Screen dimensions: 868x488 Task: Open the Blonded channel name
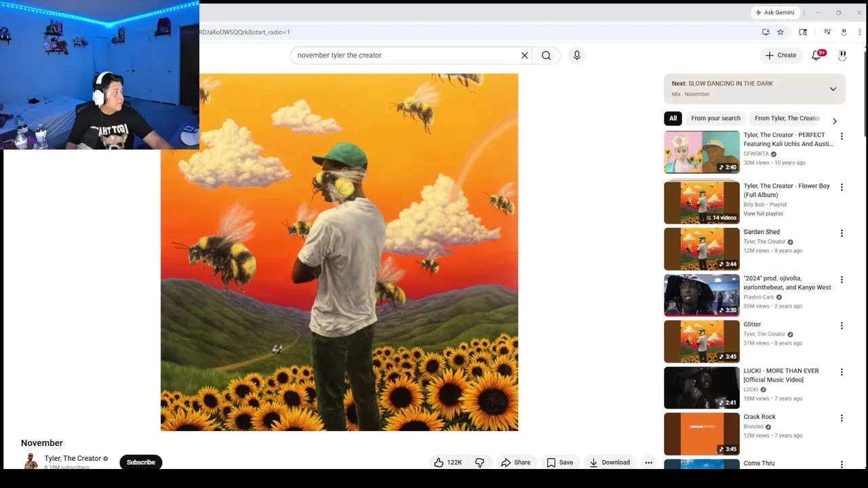pyautogui.click(x=753, y=427)
